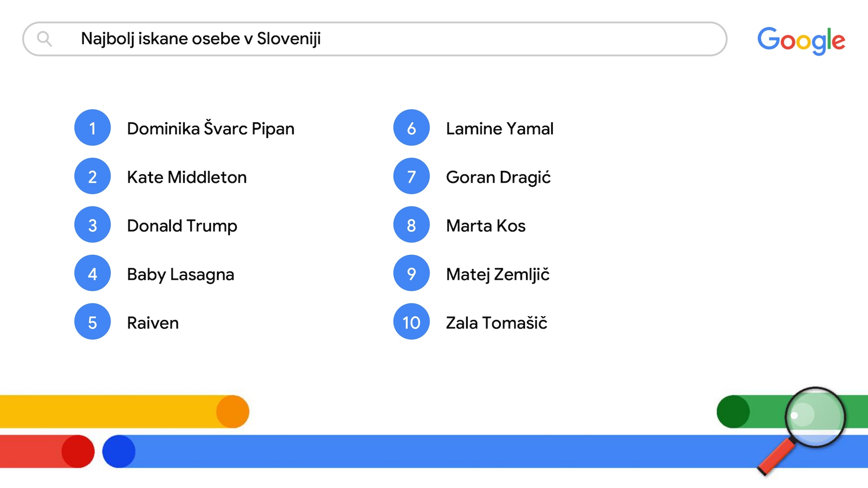Click the Google logo
This screenshot has width=868, height=488.
(x=801, y=41)
